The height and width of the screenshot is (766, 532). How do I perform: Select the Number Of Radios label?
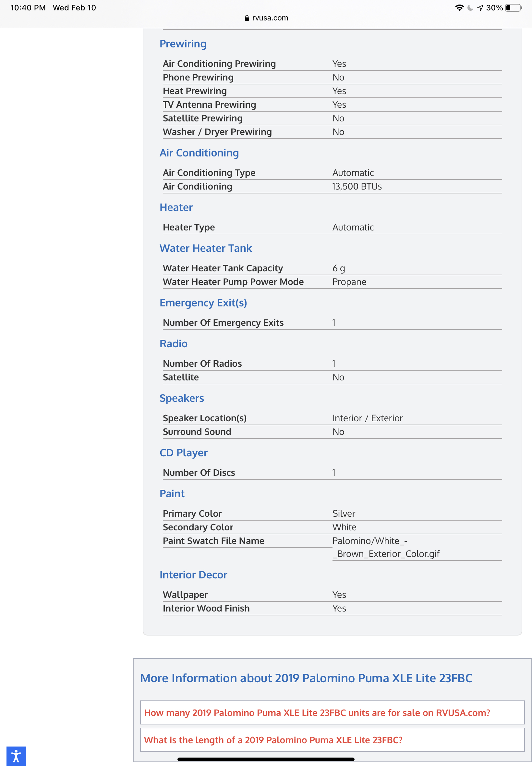pos(202,364)
